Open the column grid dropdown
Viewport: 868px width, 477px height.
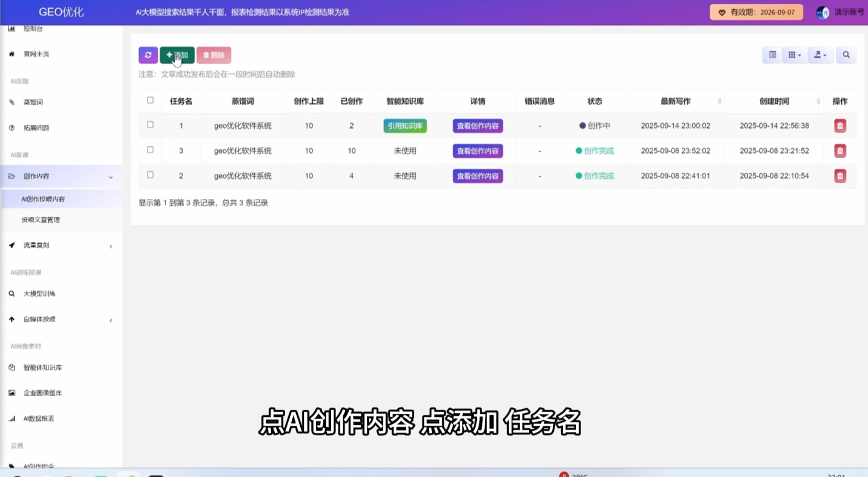coord(794,55)
